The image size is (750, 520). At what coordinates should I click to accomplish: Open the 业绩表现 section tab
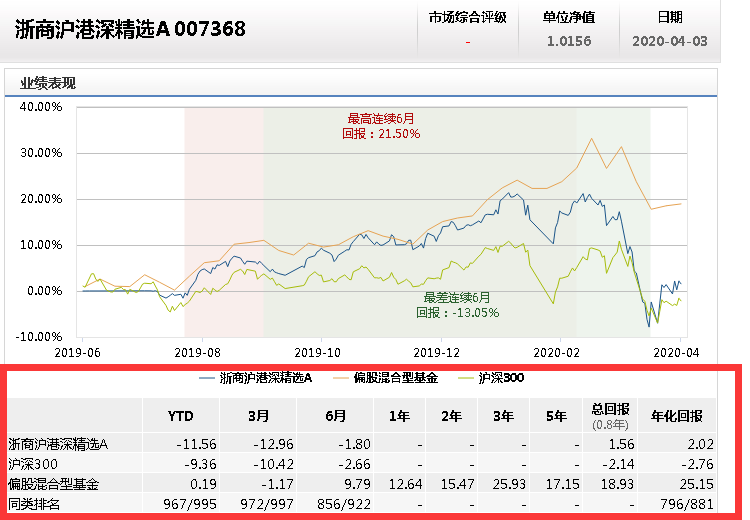coord(47,83)
